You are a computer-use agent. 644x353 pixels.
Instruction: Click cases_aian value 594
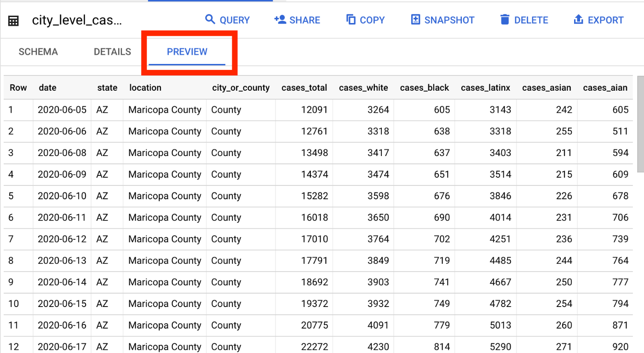tap(621, 153)
